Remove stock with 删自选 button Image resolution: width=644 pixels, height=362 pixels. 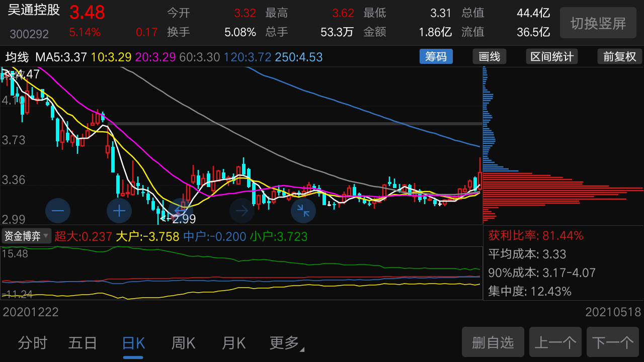493,342
